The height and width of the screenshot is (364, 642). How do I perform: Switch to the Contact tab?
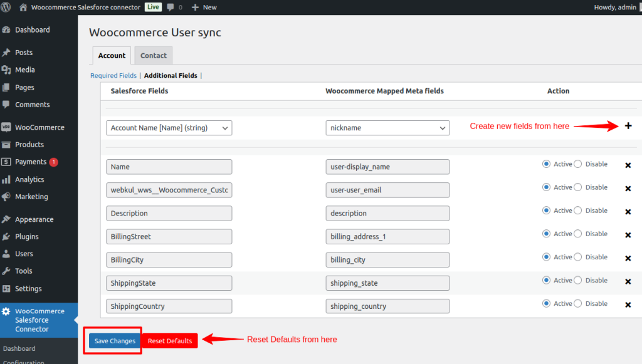pos(154,56)
